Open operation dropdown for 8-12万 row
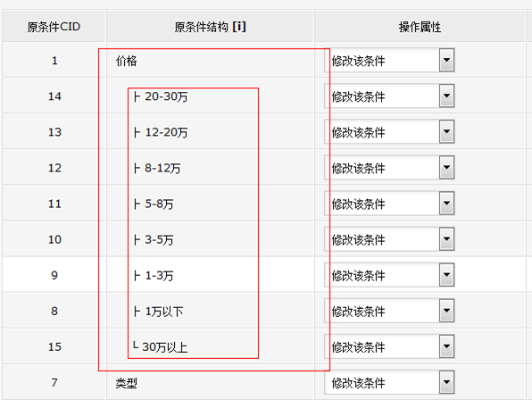This screenshot has height=400, width=532. 389,168
